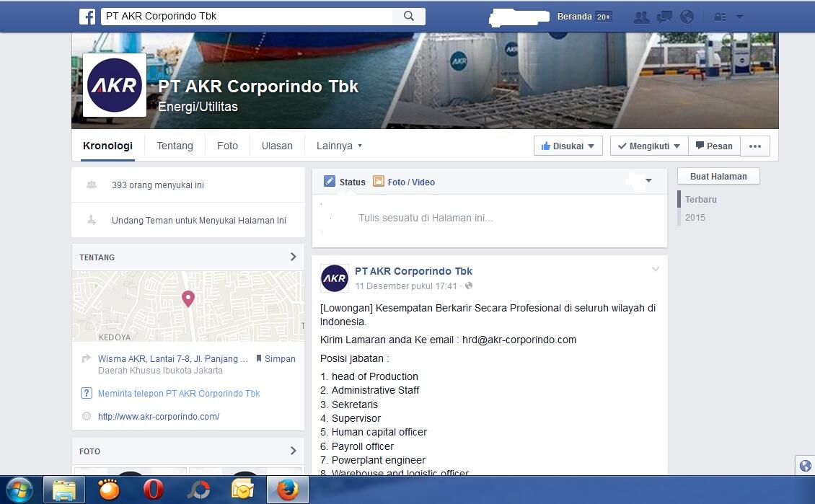
Task: Open the mail envelope taskbar icon
Action: [x=242, y=490]
